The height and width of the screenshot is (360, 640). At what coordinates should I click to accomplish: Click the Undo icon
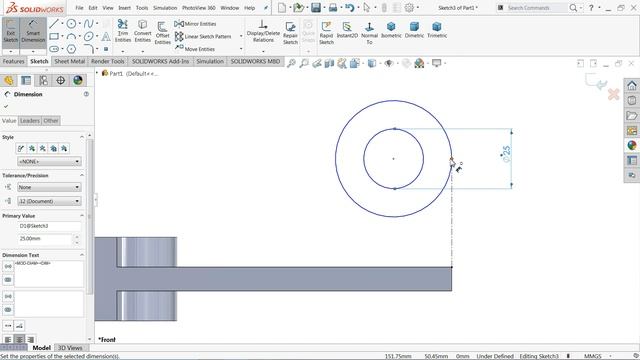pos(349,7)
